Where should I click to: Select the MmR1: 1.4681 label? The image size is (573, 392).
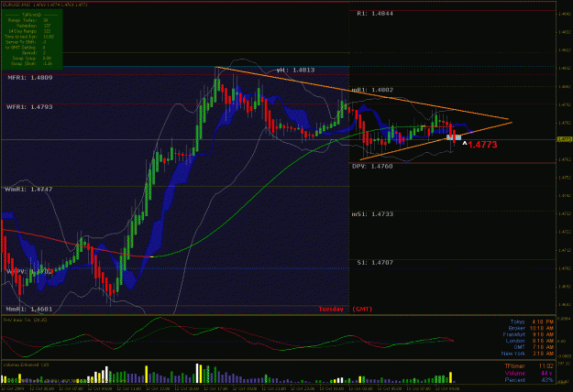28,310
